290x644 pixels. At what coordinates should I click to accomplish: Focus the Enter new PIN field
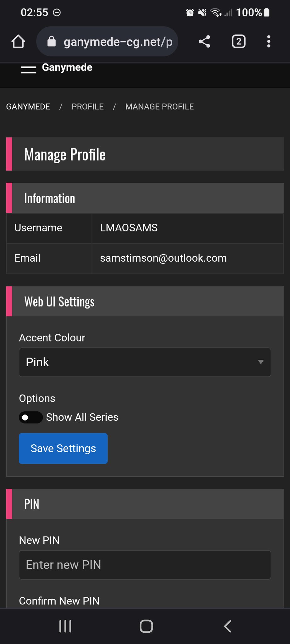145,565
